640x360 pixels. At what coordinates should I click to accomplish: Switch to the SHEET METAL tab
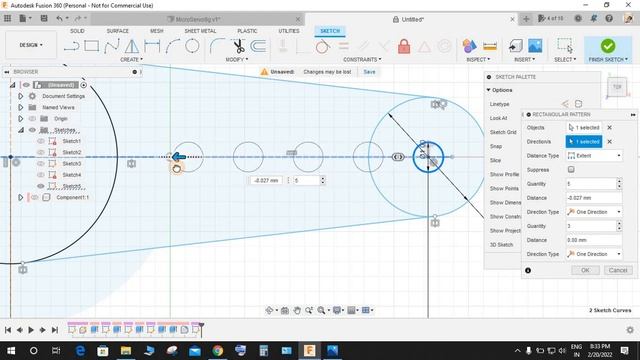200,31
